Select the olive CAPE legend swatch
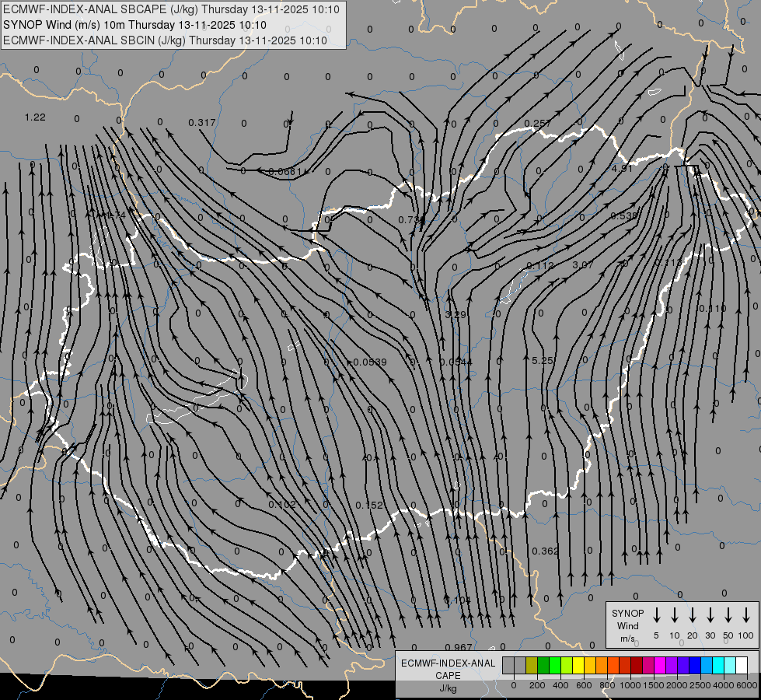Viewport: 761px width, 700px height. point(532,665)
